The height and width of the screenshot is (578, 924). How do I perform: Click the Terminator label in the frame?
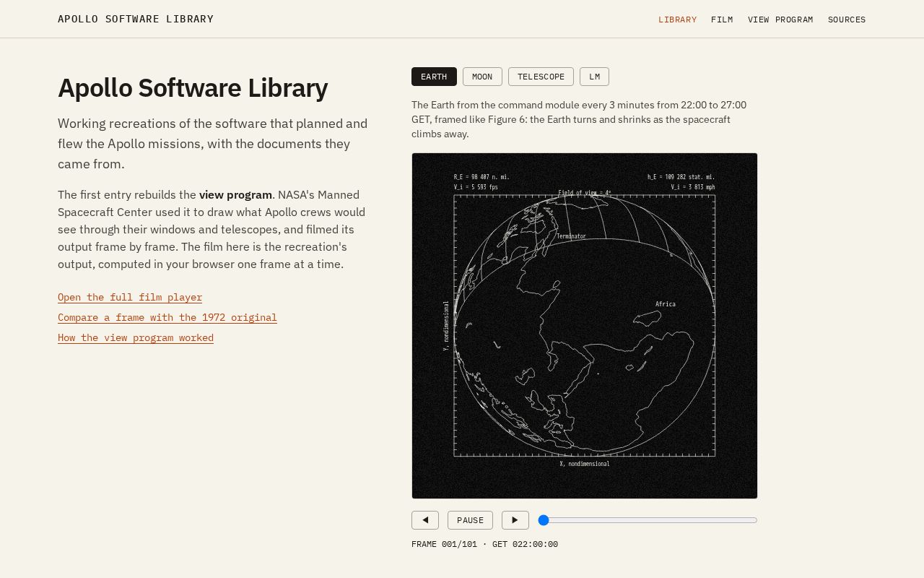click(571, 236)
